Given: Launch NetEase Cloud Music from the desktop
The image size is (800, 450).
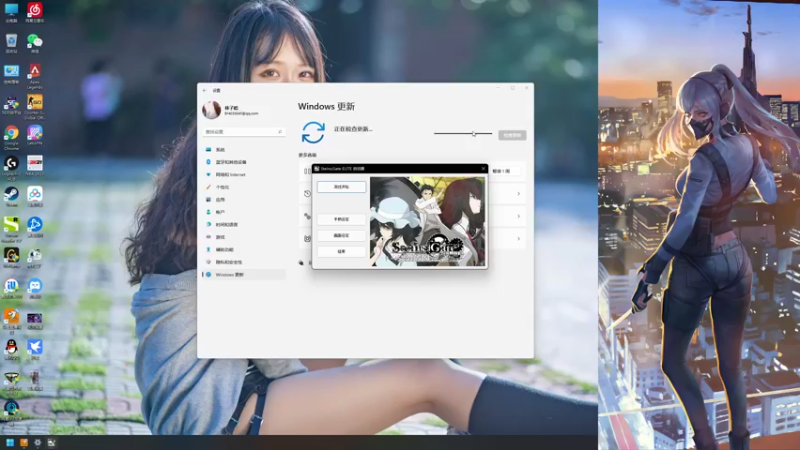Looking at the screenshot, I should 35,12.
